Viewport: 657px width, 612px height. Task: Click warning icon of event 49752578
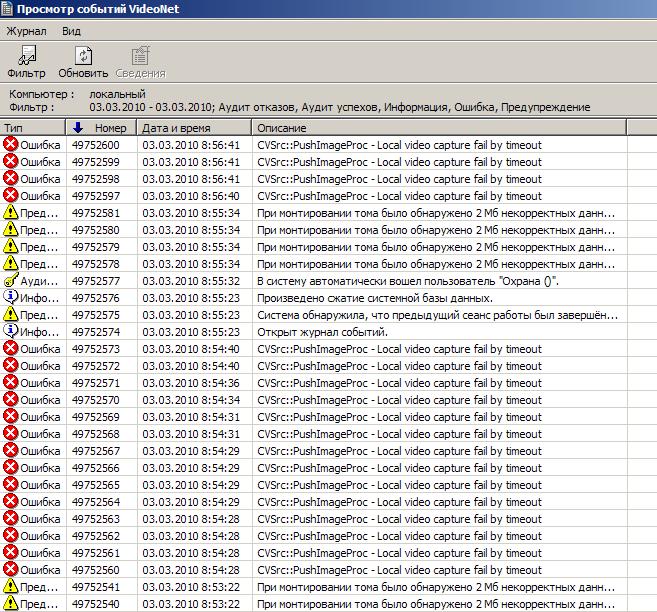[10, 263]
